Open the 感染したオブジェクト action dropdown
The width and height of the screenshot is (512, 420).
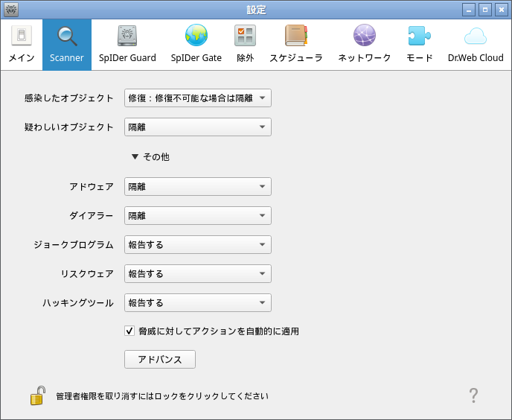tap(198, 98)
